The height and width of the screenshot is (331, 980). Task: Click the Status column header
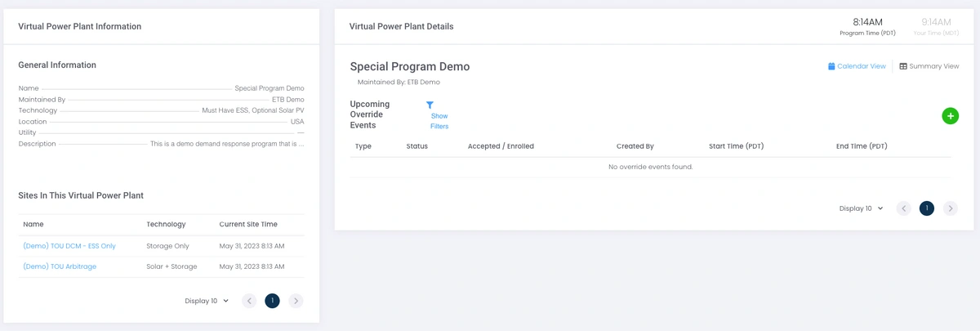(x=416, y=146)
